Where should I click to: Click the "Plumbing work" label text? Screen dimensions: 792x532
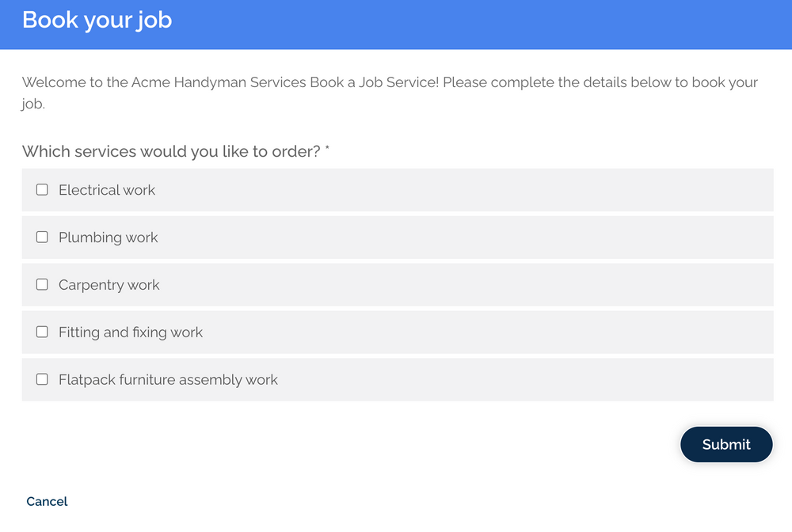109,237
